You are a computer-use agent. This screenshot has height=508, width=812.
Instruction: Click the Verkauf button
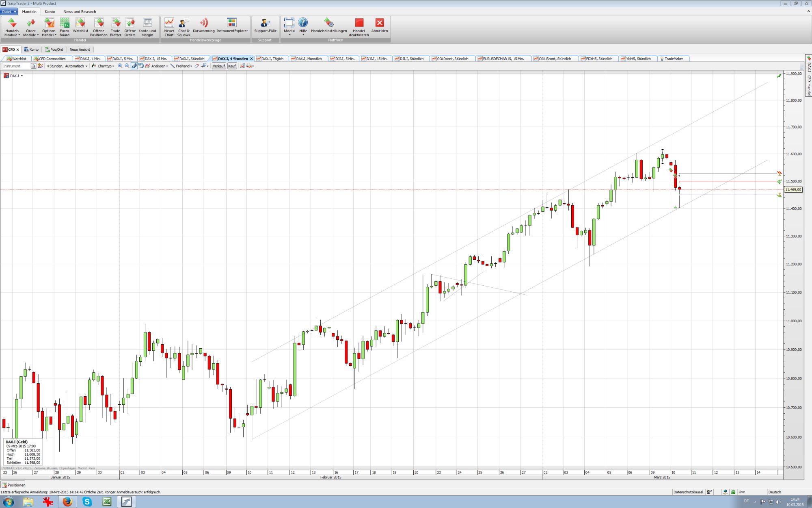(x=218, y=66)
